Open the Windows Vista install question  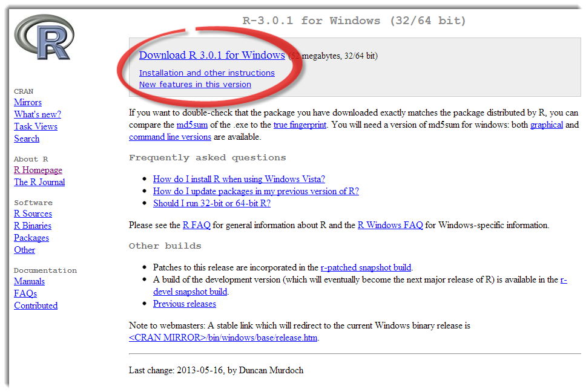(239, 179)
